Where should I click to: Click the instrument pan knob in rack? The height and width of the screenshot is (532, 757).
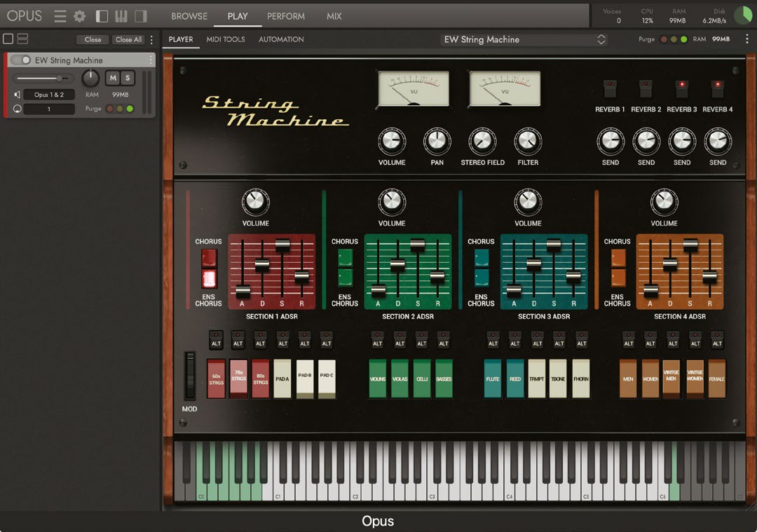(90, 78)
